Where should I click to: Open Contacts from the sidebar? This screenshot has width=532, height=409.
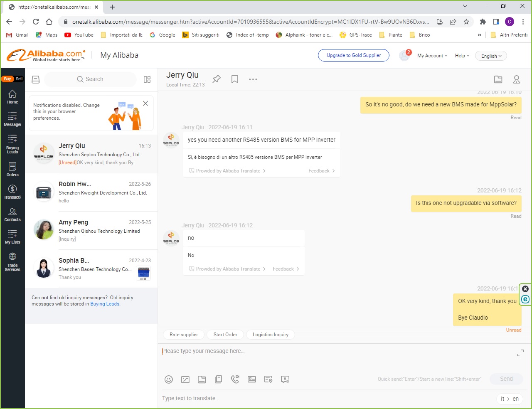pyautogui.click(x=12, y=214)
